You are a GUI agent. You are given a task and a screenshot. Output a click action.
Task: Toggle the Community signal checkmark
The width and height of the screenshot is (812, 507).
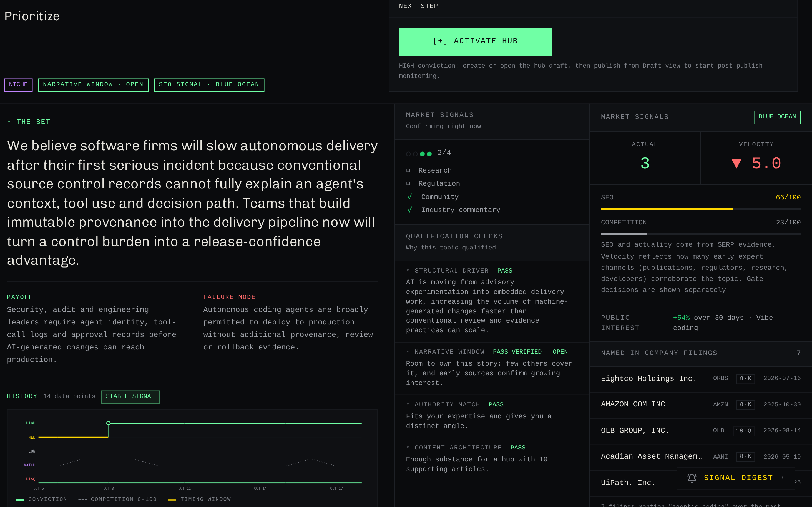[x=410, y=197]
